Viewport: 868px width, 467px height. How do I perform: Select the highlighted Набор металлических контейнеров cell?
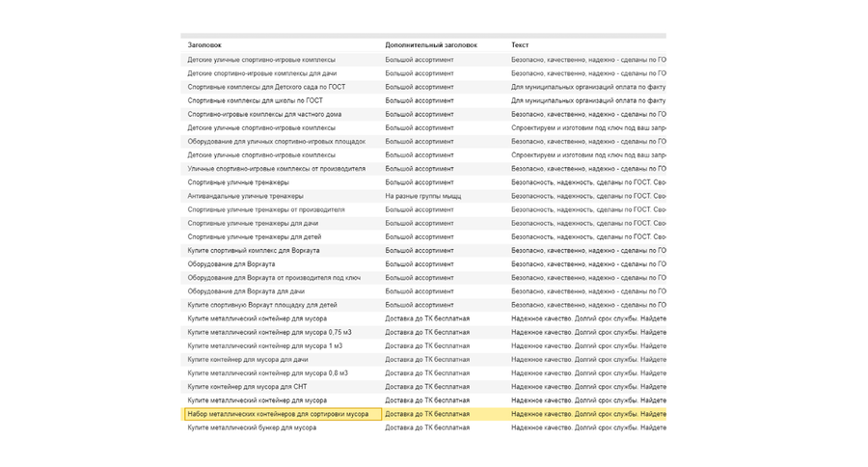pos(282,414)
